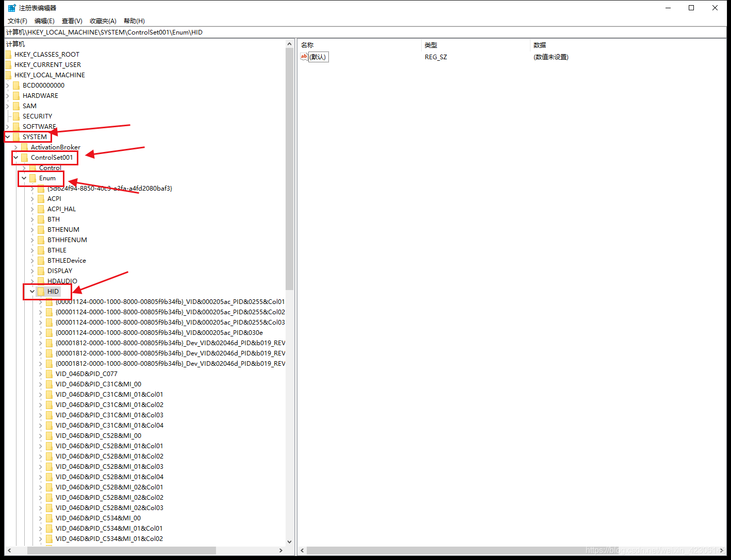Click the VID_046D&PID_C52B&MI_02&Col03 folder icon
Image resolution: width=731 pixels, height=560 pixels.
[x=49, y=507]
